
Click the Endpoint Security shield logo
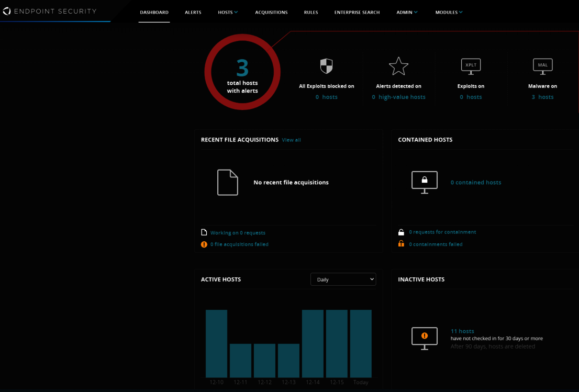[x=7, y=11]
